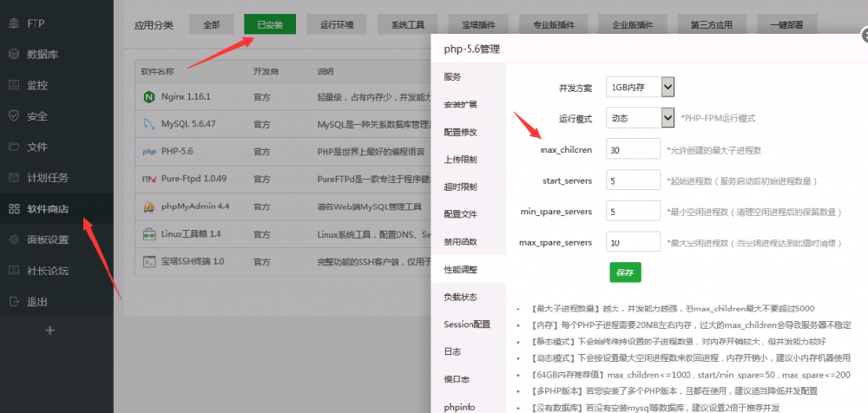The height and width of the screenshot is (413, 868).
Task: Select the 全部 category filter
Action: click(212, 25)
